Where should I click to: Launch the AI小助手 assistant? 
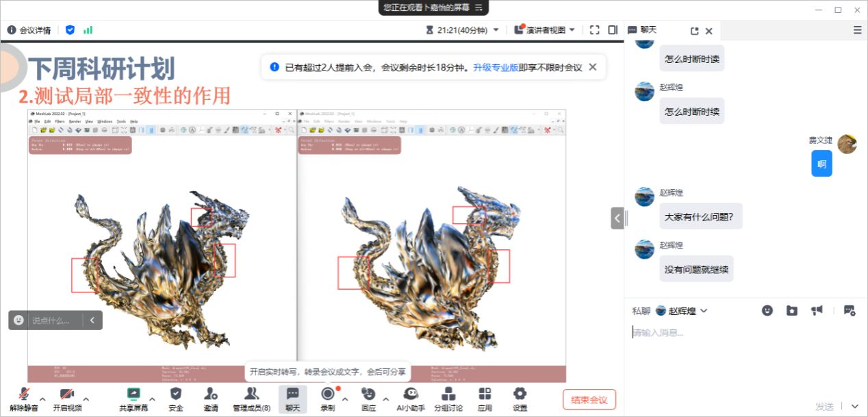tap(411, 399)
